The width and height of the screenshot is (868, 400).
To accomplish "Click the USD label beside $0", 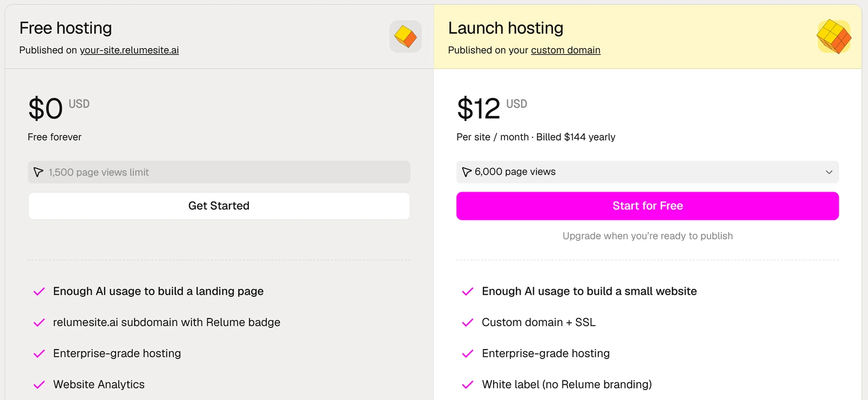I will pyautogui.click(x=79, y=104).
